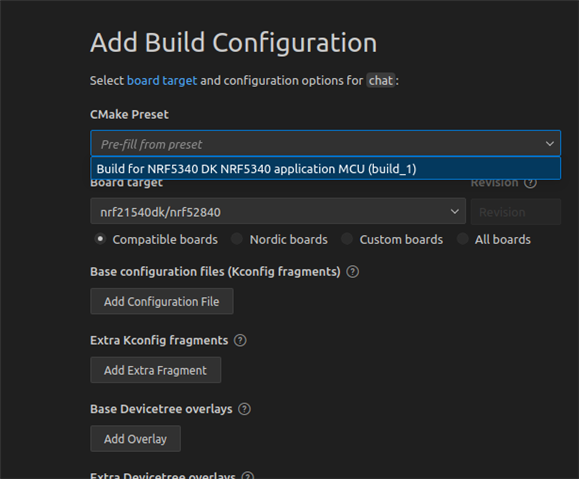Click help icon for Extra Kconfig fragments
The width and height of the screenshot is (579, 479).
[x=240, y=340]
